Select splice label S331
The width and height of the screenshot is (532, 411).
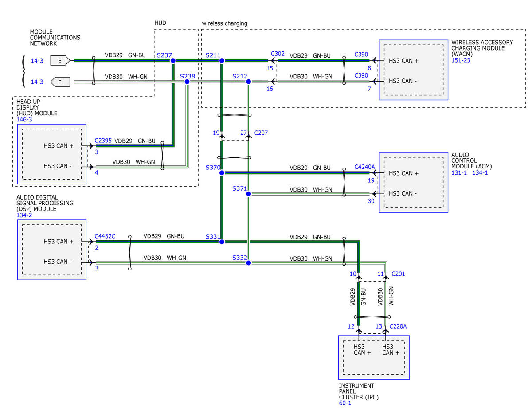[213, 237]
